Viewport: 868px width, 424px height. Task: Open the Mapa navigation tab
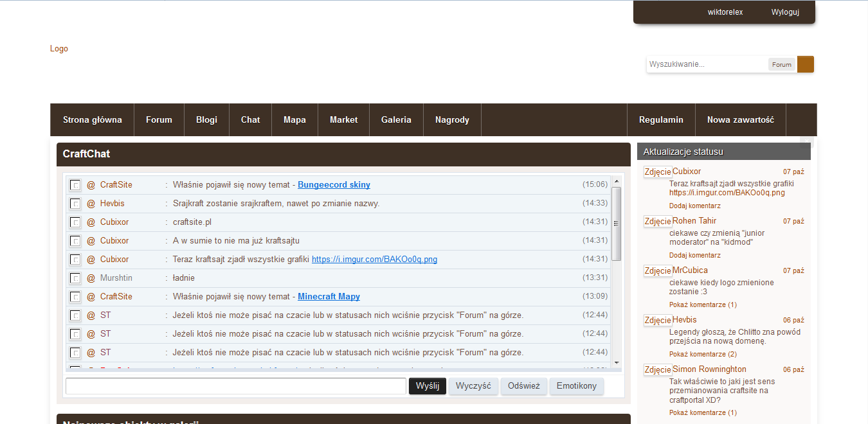(x=294, y=119)
